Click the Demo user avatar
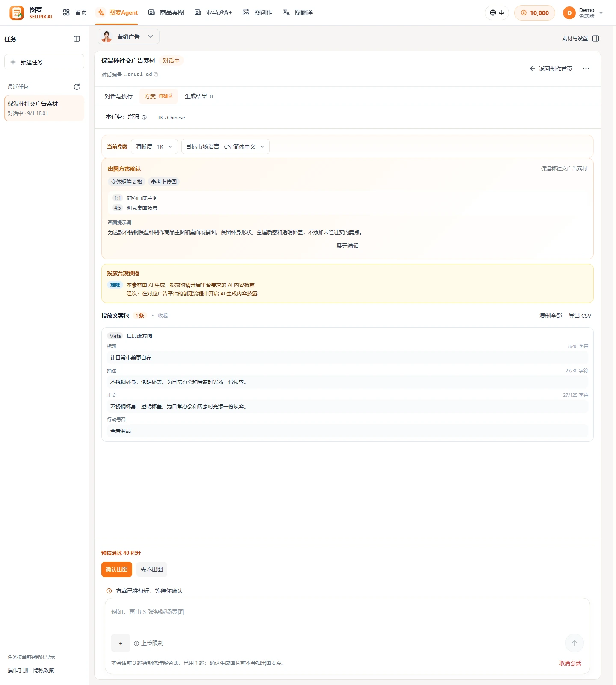The image size is (616, 685). pyautogui.click(x=569, y=13)
